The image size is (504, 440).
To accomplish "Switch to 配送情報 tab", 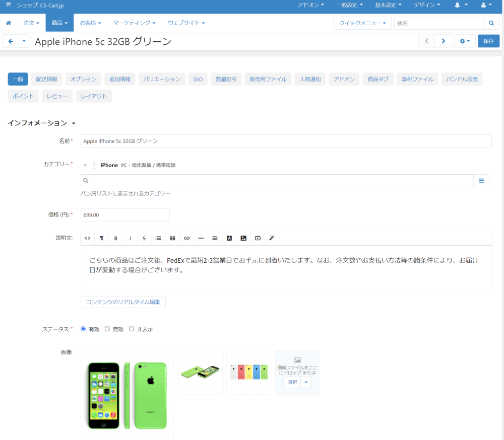I will click(46, 79).
